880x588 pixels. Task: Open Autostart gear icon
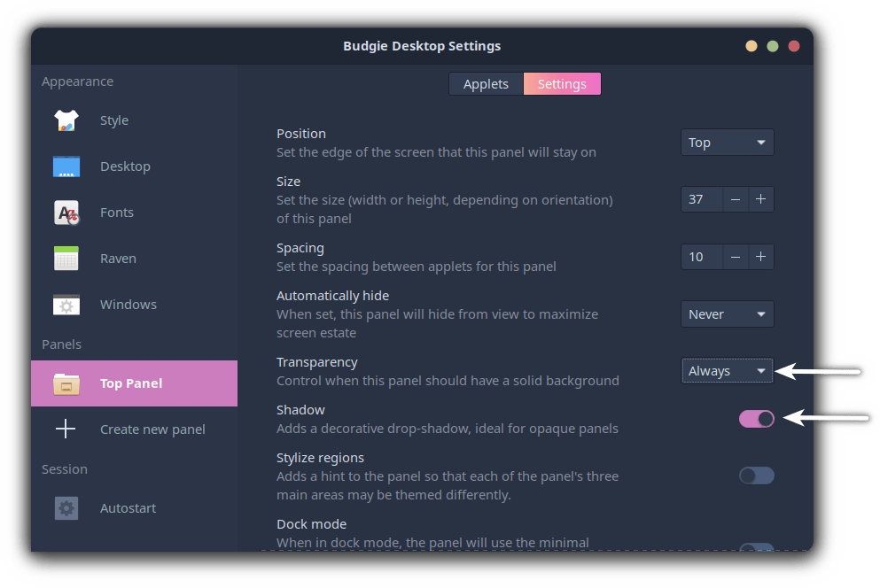pos(66,508)
